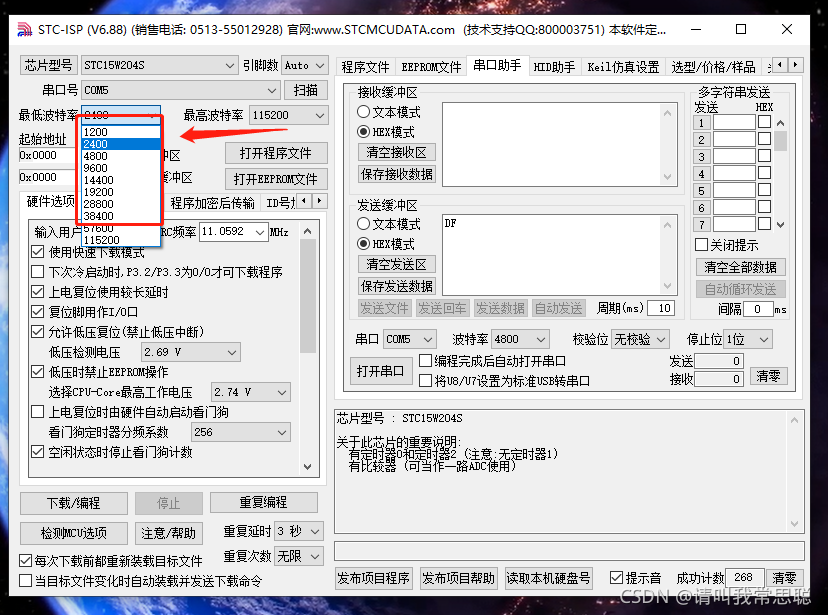828x615 pixels.
Task: Click 打开EEPROM文件 button
Action: tap(276, 179)
